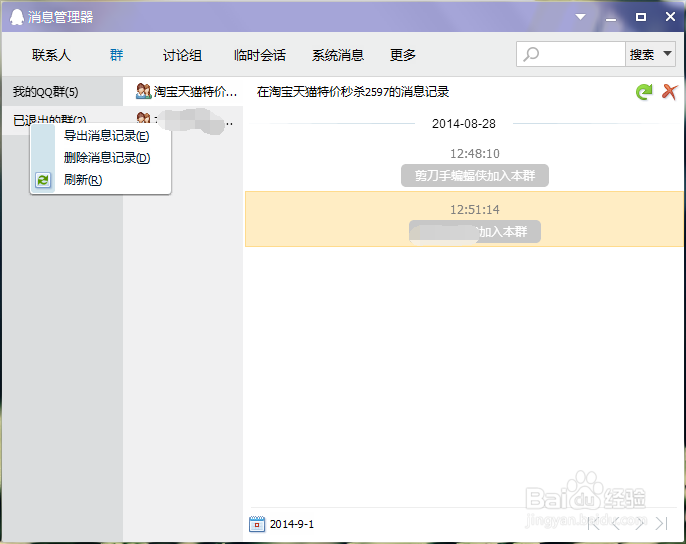Open the title bar dropdown menu arrow
Image resolution: width=686 pixels, height=544 pixels.
coord(581,17)
